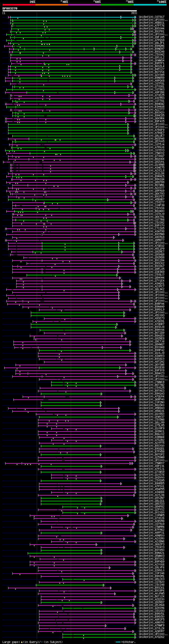The height and width of the screenshot is (644, 169).
Task: Open hit UniRef100_A9CM18
Action: coord(152,237)
